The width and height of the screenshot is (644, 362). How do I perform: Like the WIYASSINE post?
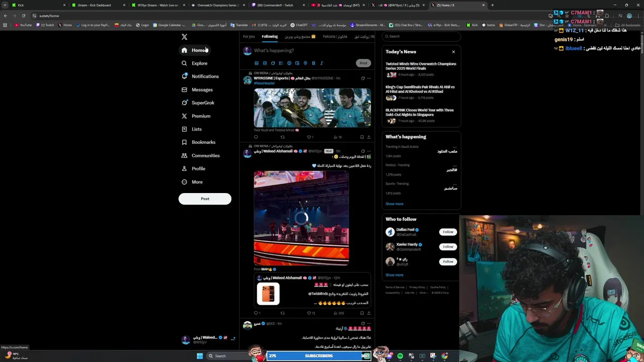(x=309, y=137)
